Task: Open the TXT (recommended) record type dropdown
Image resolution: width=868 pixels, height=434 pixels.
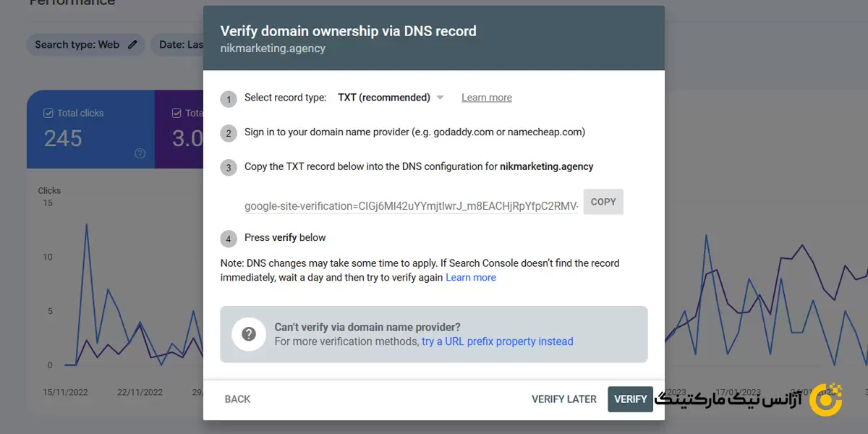Action: [x=384, y=98]
